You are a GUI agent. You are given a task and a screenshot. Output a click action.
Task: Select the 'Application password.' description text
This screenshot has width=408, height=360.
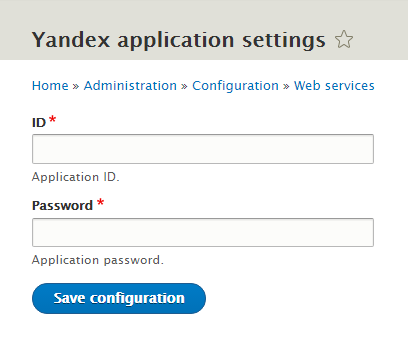[x=98, y=260]
